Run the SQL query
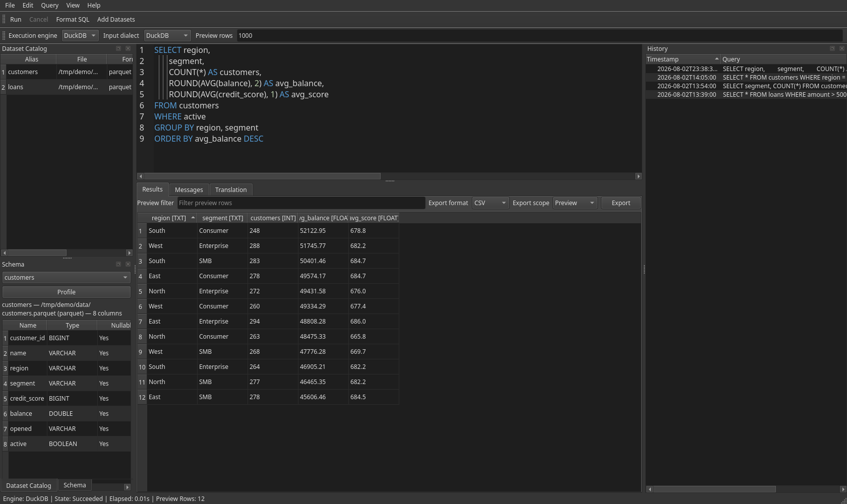The image size is (847, 504). point(16,19)
